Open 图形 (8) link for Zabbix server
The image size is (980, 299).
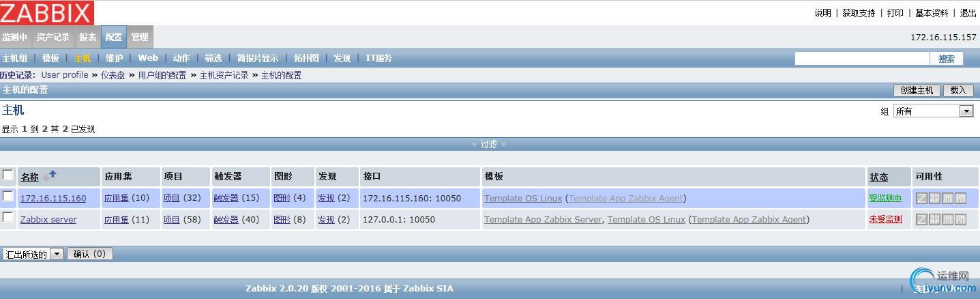click(282, 220)
